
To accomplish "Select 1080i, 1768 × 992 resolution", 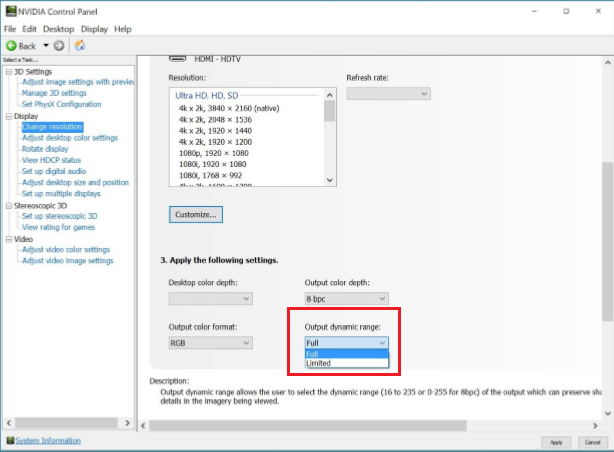I will (211, 175).
